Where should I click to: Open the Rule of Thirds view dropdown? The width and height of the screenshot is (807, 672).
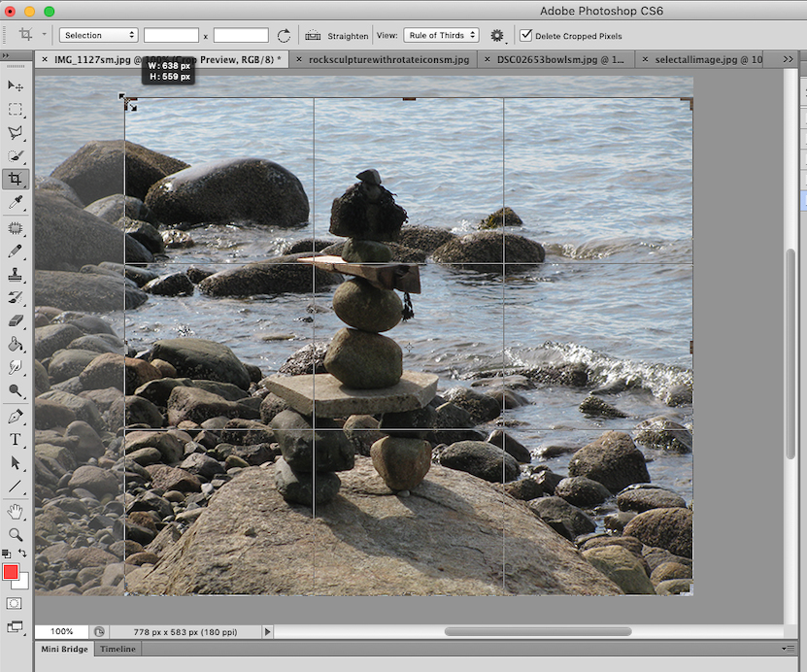pos(441,35)
